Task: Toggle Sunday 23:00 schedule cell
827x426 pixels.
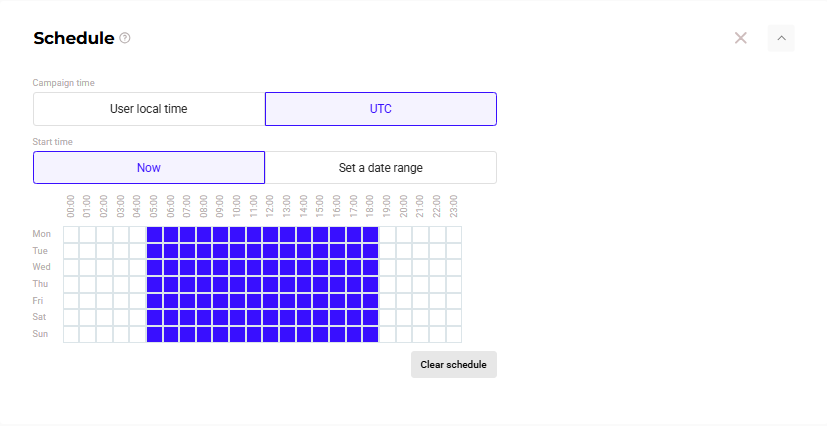Action: click(x=454, y=334)
